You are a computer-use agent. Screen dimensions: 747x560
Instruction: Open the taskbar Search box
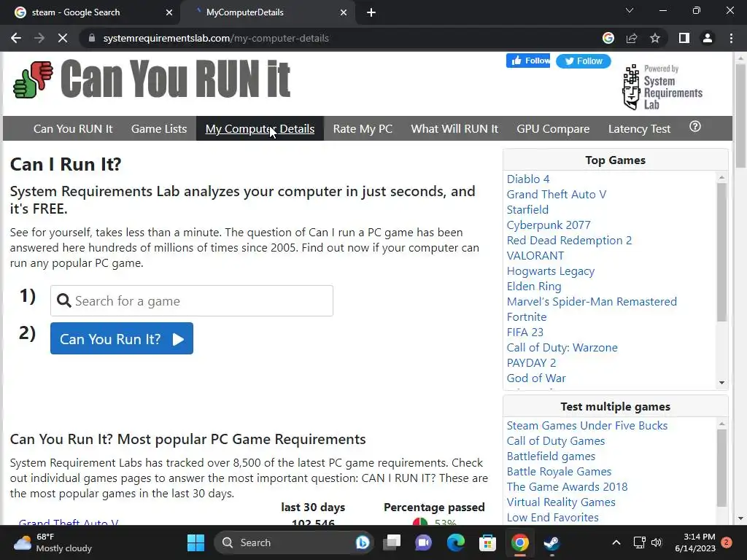pyautogui.click(x=293, y=542)
